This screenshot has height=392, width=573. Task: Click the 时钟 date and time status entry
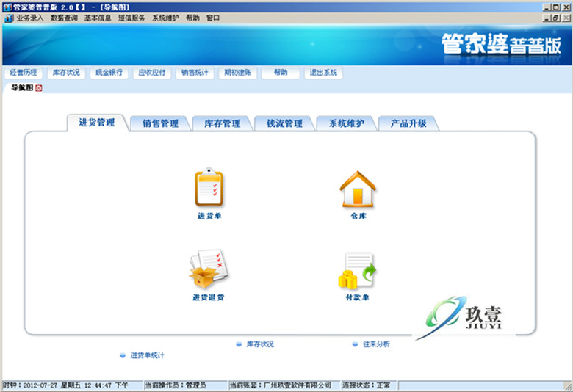tap(72, 385)
